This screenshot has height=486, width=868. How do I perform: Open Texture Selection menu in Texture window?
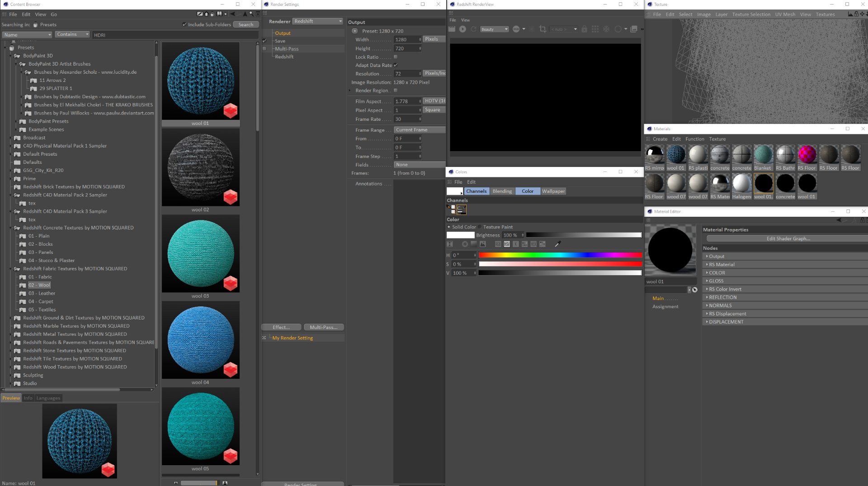[751, 14]
